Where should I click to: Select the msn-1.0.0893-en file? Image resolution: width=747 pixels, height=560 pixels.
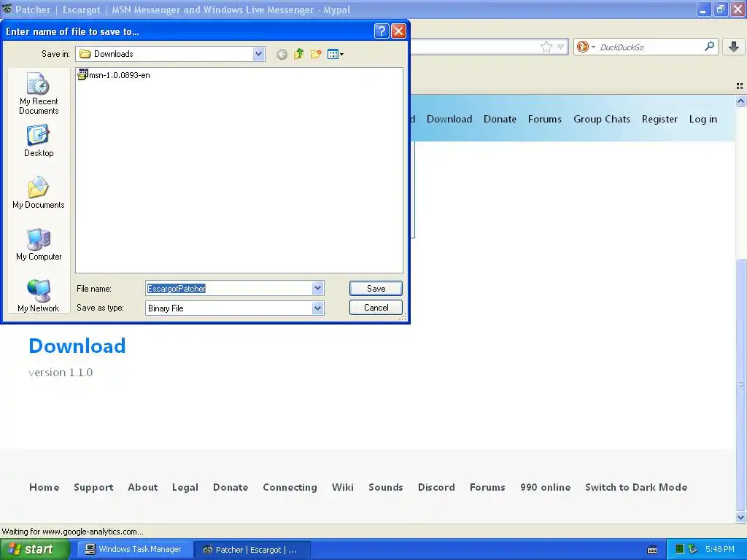click(114, 75)
